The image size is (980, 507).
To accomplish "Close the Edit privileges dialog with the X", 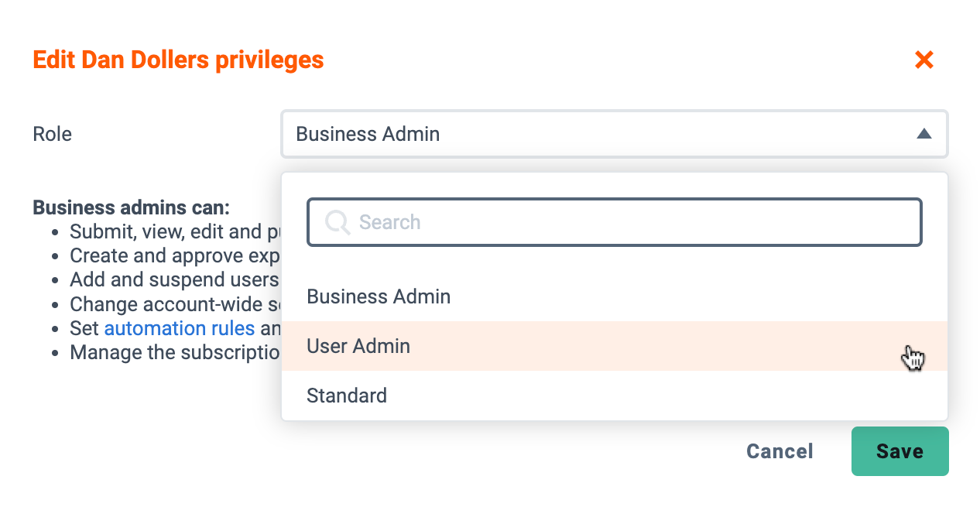I will coord(923,60).
